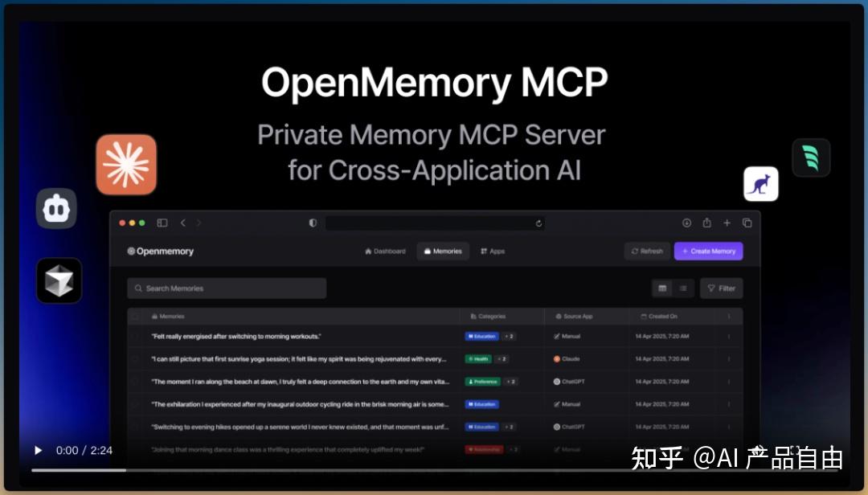Click the orange Claude starburst app icon

point(126,165)
